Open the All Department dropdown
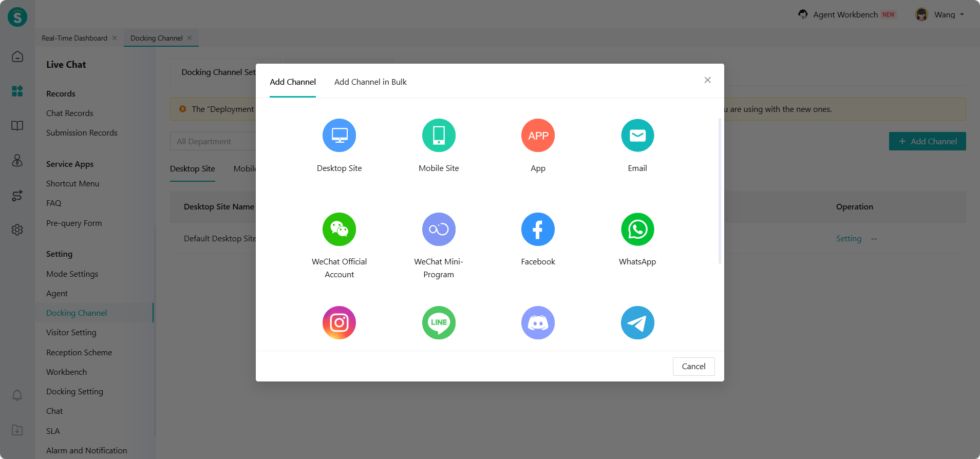Screen dimensions: 980x459 pyautogui.click(x=213, y=141)
